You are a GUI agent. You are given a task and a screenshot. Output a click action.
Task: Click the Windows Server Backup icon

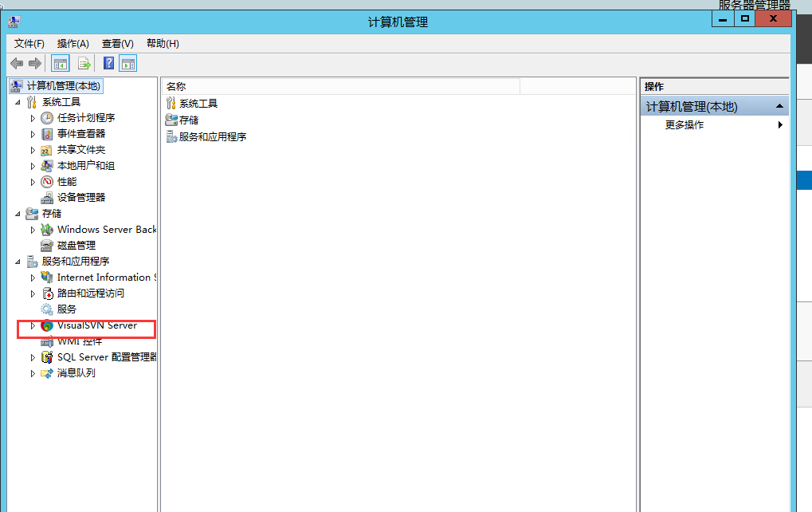click(x=47, y=230)
